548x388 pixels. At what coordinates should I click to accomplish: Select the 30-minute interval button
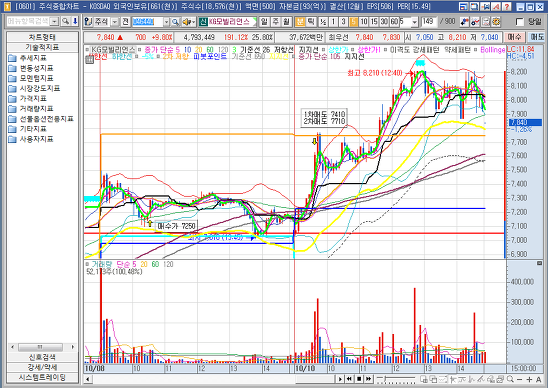coord(384,22)
